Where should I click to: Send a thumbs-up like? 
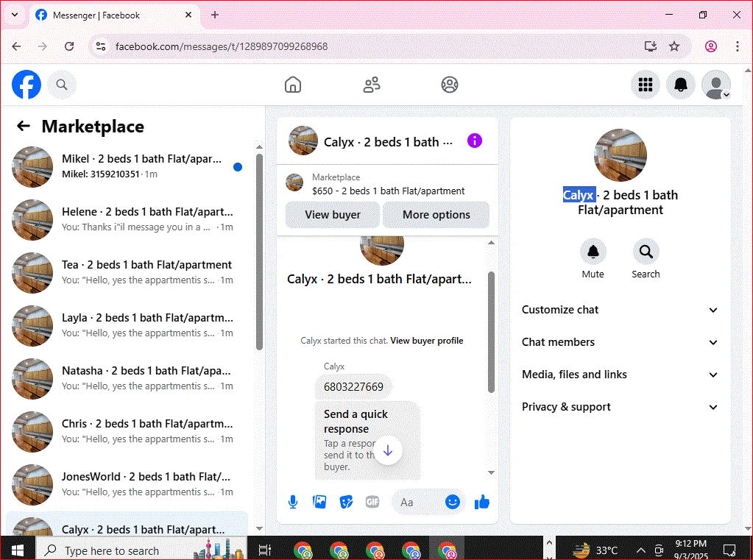(481, 503)
